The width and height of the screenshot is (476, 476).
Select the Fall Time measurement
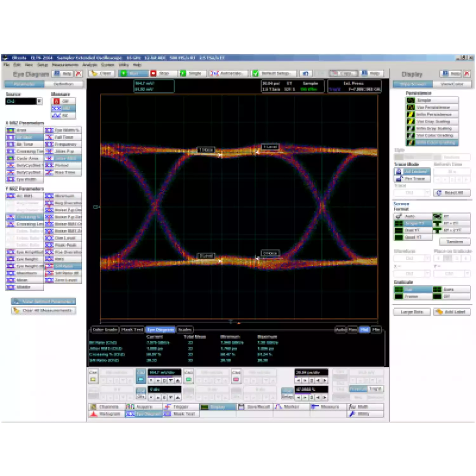click(63, 137)
